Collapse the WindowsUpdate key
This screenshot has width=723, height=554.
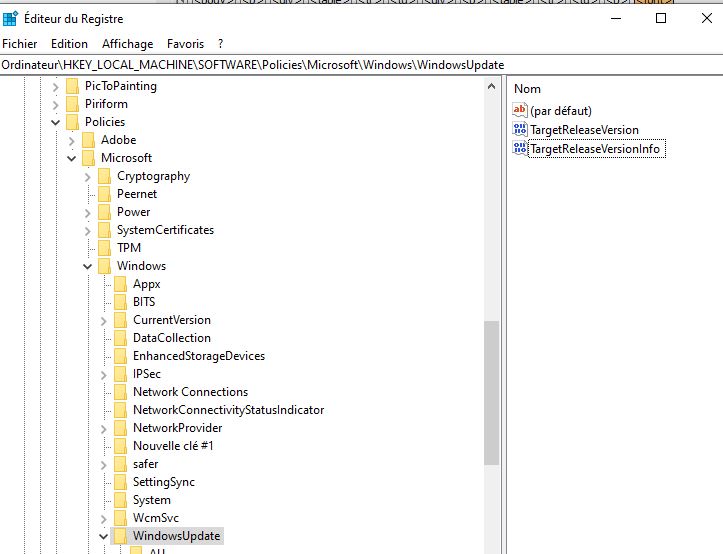[x=104, y=536]
